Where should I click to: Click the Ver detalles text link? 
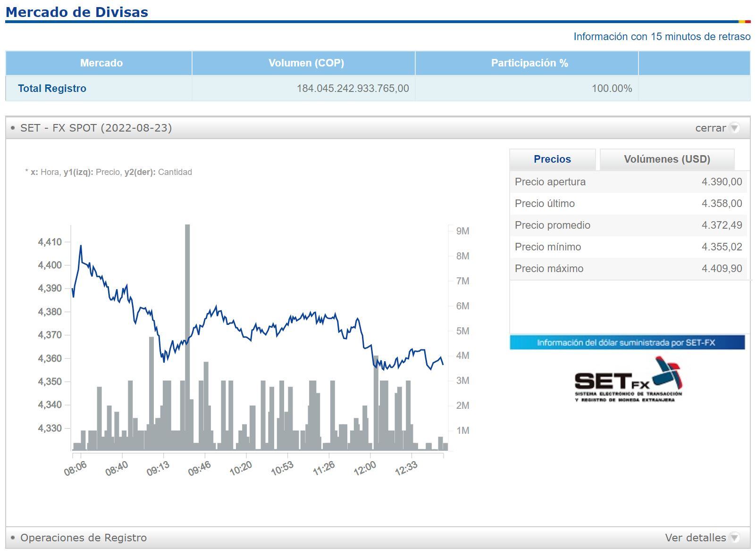[x=695, y=538]
